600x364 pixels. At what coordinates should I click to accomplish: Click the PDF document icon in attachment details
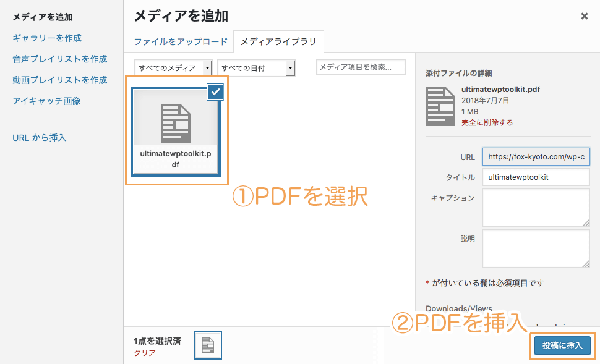(x=440, y=106)
